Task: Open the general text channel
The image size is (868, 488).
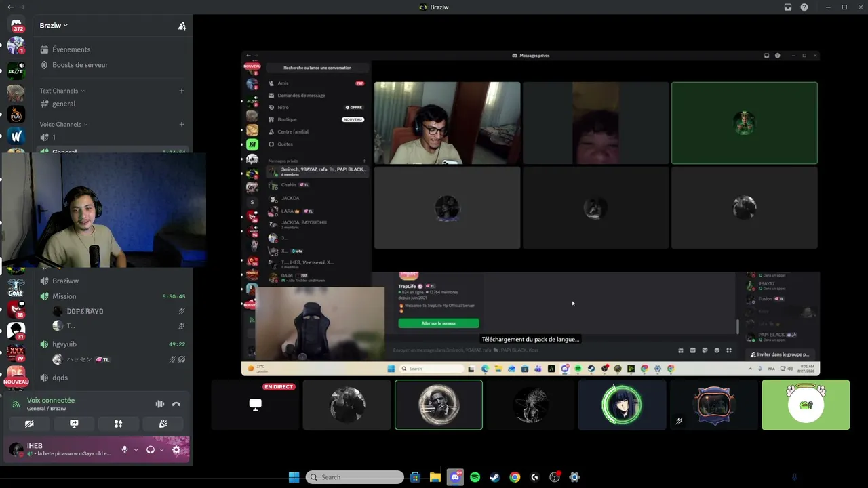Action: point(113,104)
